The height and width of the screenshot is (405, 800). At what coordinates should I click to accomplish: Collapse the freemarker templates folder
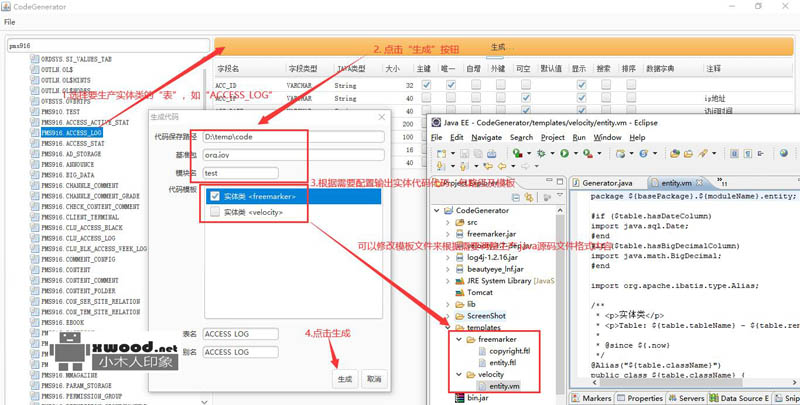pos(459,339)
